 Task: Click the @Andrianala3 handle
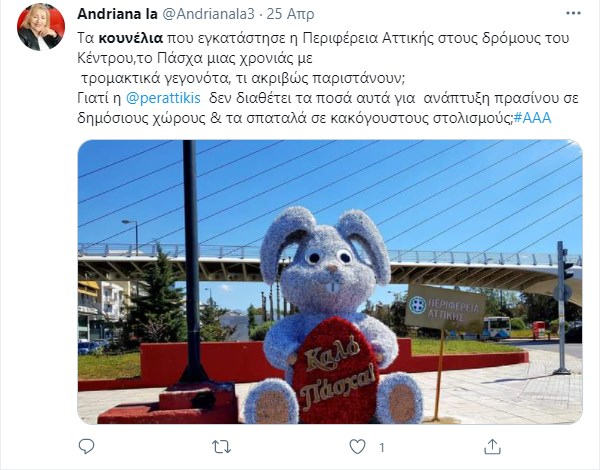click(209, 14)
